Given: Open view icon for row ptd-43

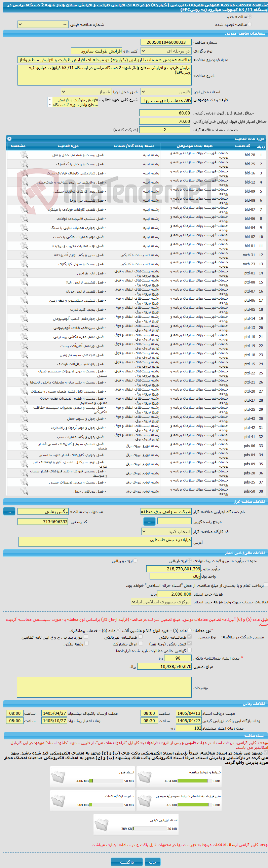Looking at the screenshot, I should [24, 419].
